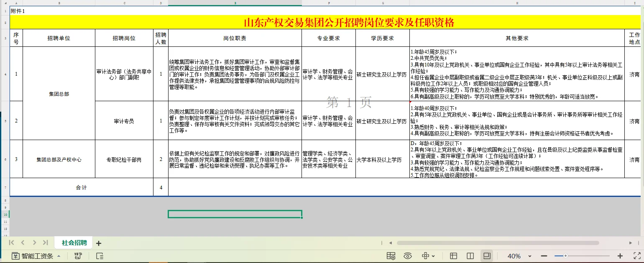644x263 pixels.
Task: Click the 学历要求 header cell
Action: (x=383, y=38)
